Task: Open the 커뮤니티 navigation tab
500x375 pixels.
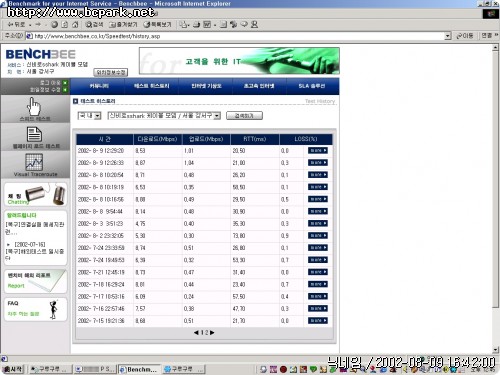Action: click(99, 86)
